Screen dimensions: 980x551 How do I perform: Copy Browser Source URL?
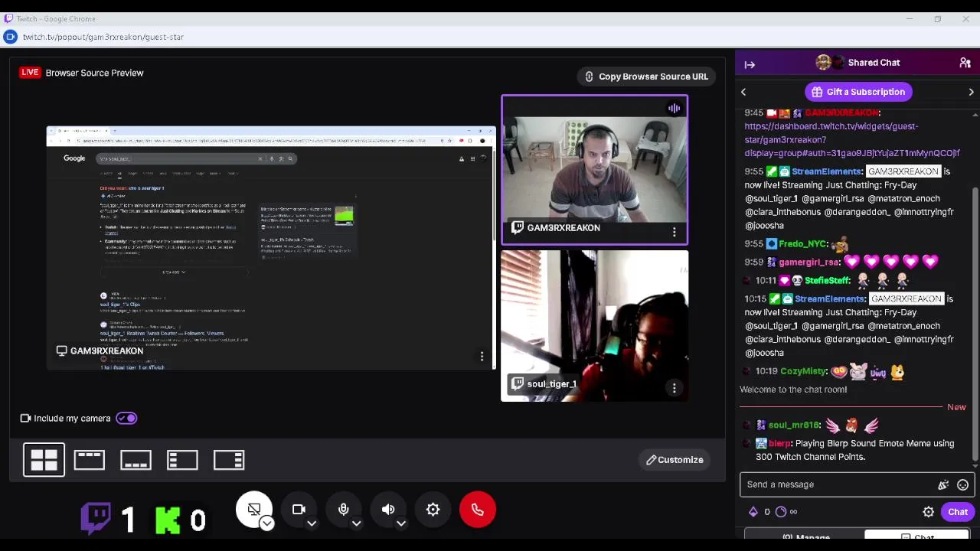(x=646, y=77)
